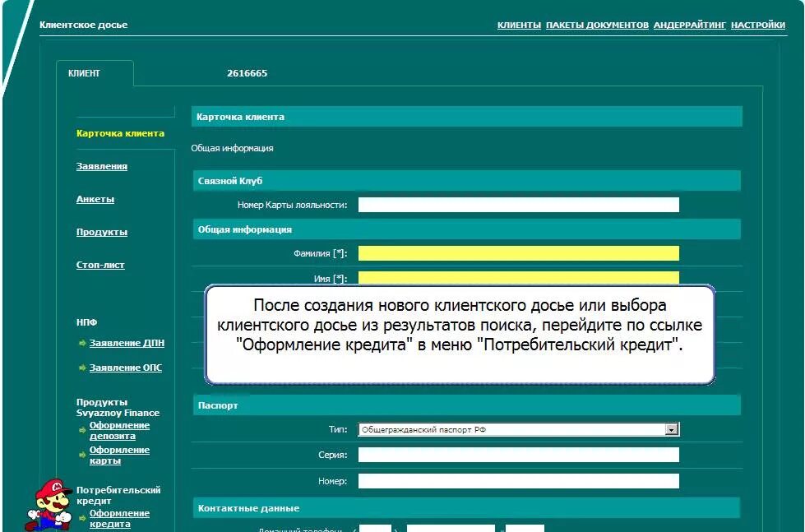Click the Карточка клиента panel header

(x=467, y=117)
